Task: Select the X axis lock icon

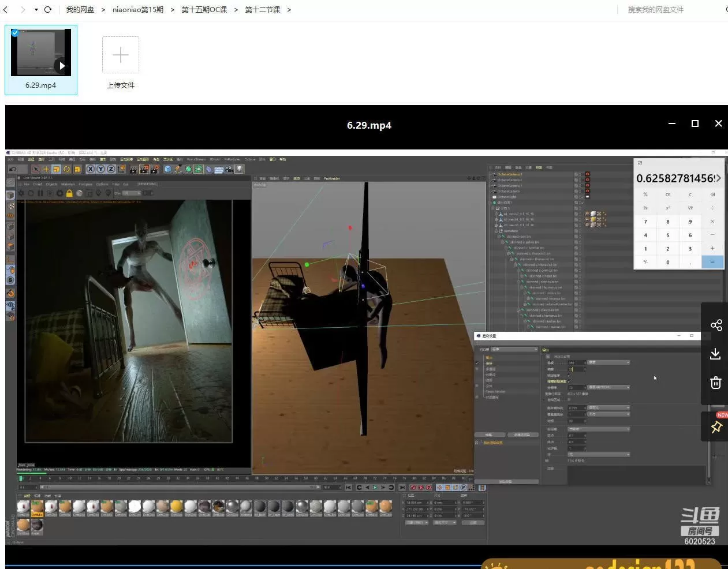Action: point(91,169)
